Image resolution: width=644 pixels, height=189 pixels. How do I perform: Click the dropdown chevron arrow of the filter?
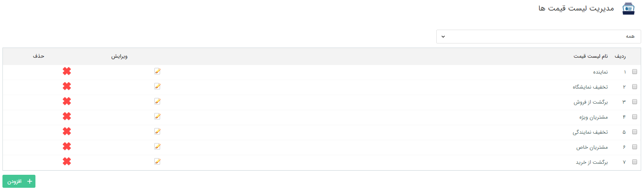click(x=443, y=37)
